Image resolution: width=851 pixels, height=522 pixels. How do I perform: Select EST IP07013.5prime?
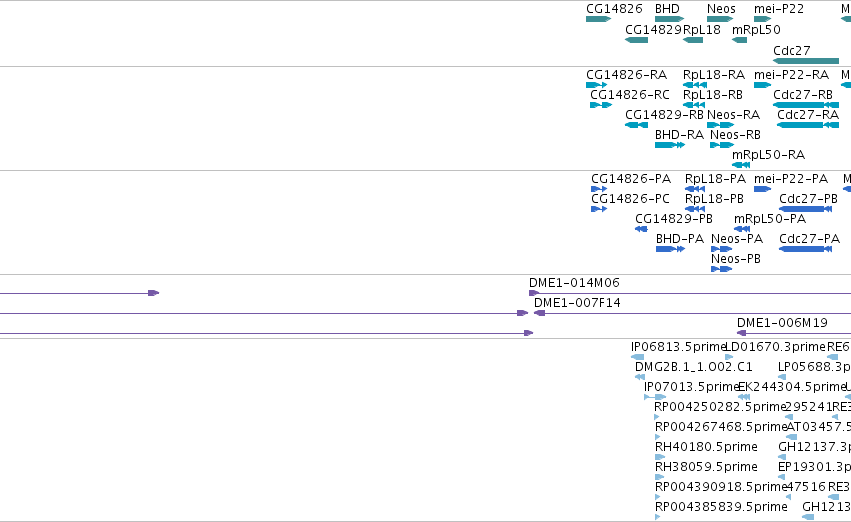tap(655, 397)
